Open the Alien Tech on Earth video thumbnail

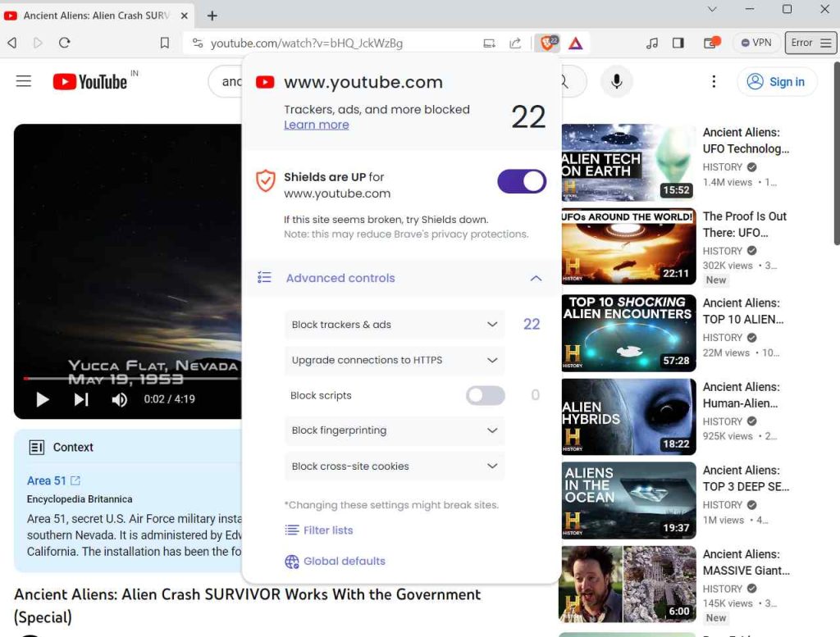coord(628,162)
